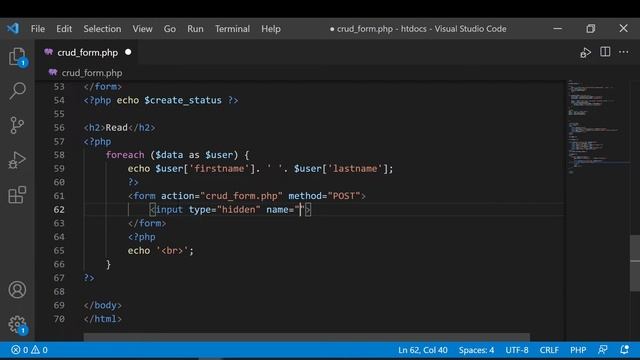
Task: Click the crud_form.php breadcrumb item
Action: pos(91,73)
